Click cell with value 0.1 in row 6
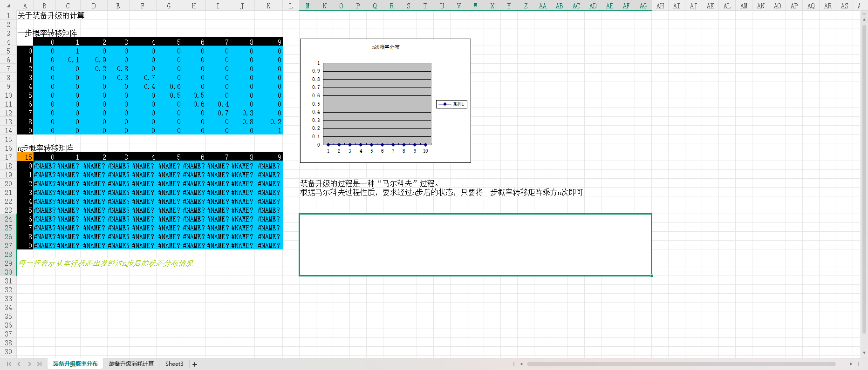Image resolution: width=868 pixels, height=370 pixels. (x=68, y=60)
